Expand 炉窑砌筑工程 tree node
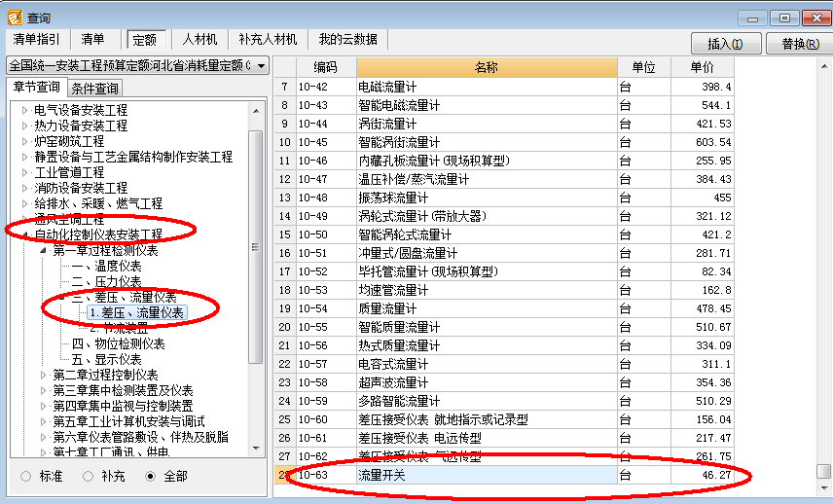 [24, 141]
